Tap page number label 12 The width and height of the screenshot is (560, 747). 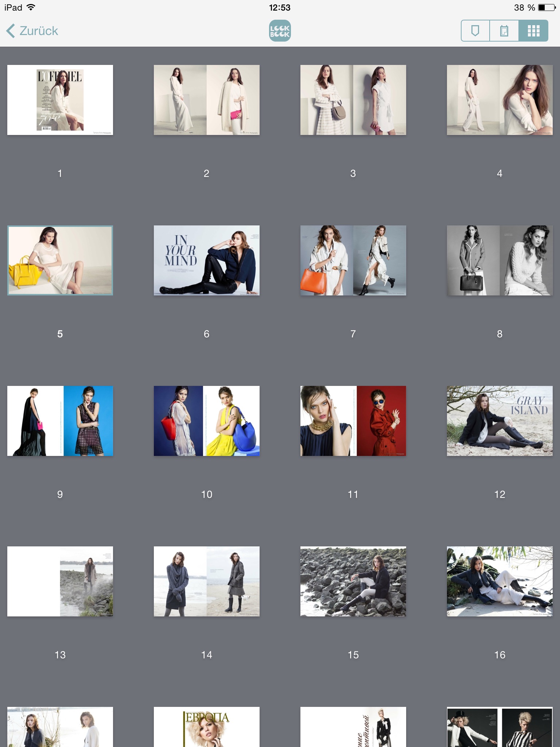(500, 495)
